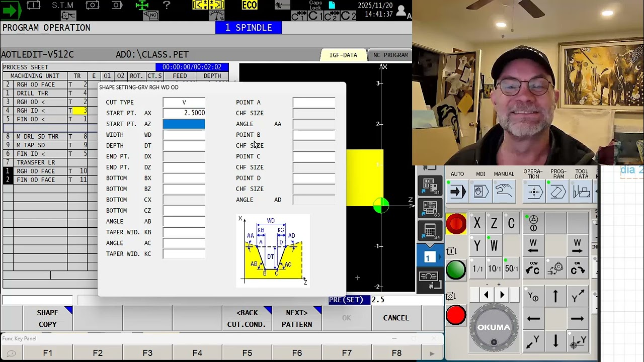Select MANUAL mode hand icon
The width and height of the screenshot is (644, 362).
(504, 192)
